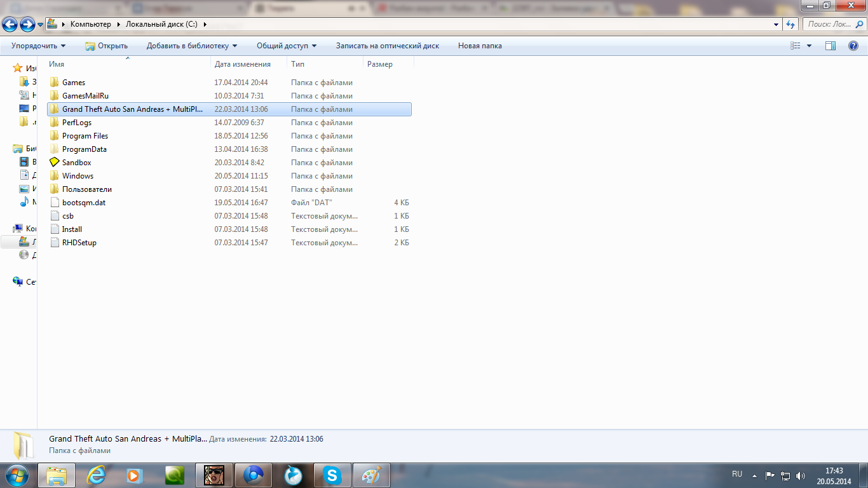
Task: Expand the arrow after Локальный диск (C:) in the breadcrumb
Action: (205, 24)
